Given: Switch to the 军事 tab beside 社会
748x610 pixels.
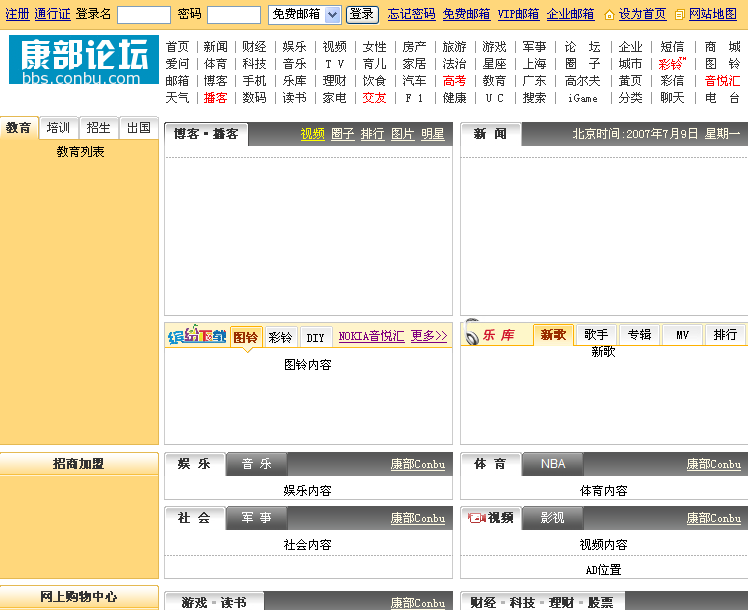Looking at the screenshot, I should pos(257,518).
